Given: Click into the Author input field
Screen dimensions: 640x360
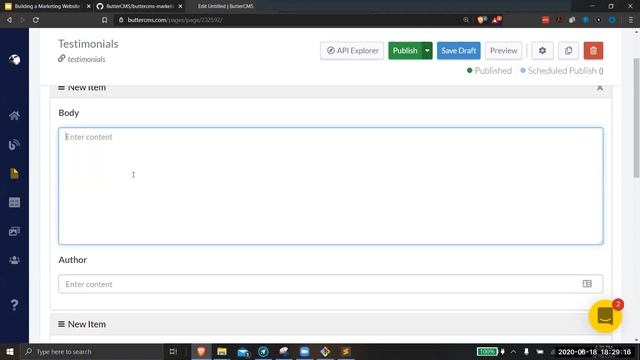Looking at the screenshot, I should pyautogui.click(x=331, y=284).
